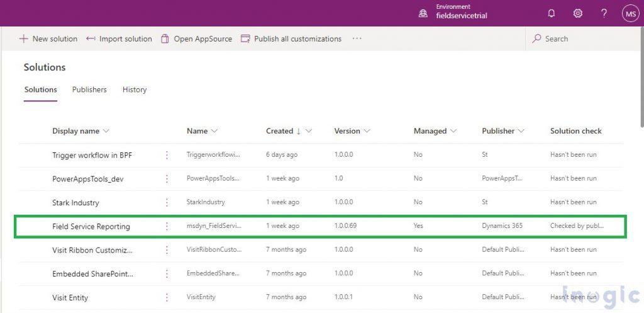Expand the Managed column dropdown

[453, 131]
